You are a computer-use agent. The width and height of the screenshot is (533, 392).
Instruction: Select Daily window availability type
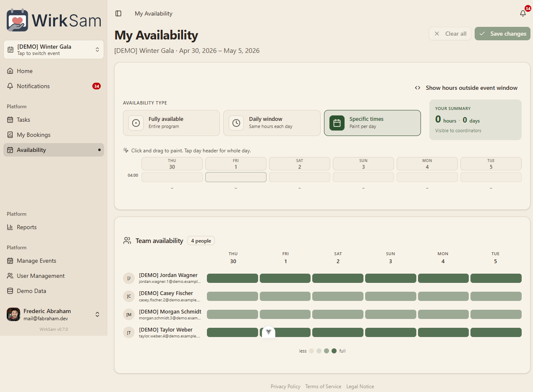tap(272, 123)
